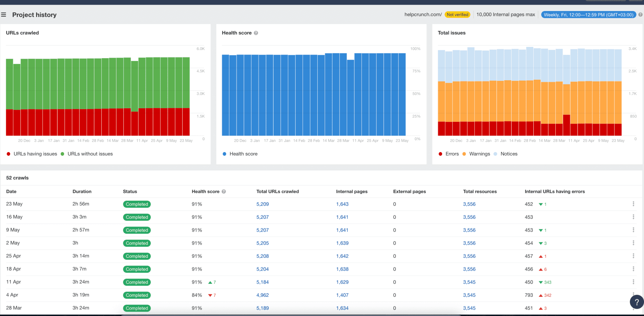Toggle the 'Notices' series in Total issues legend
This screenshot has height=316, width=644.
coord(508,154)
